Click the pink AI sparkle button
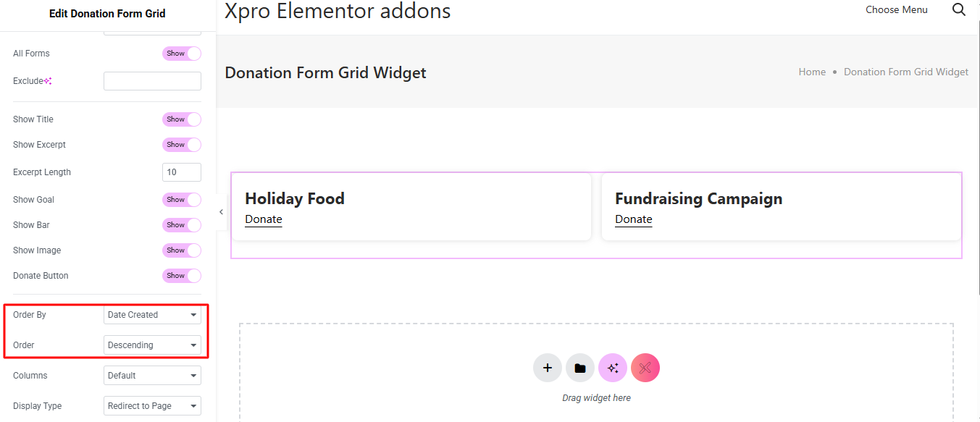Screen dimensions: 980x422 (613, 368)
